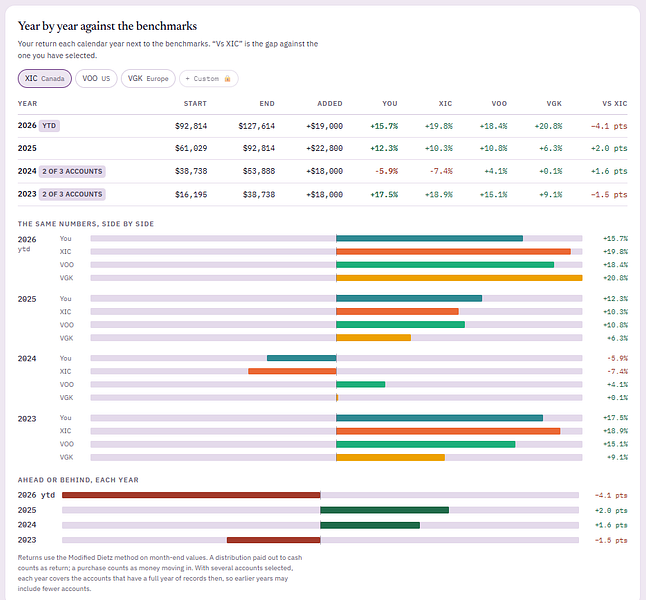This screenshot has height=600, width=646.
Task: Click the $16,195 start value for 2023
Action: tap(191, 195)
